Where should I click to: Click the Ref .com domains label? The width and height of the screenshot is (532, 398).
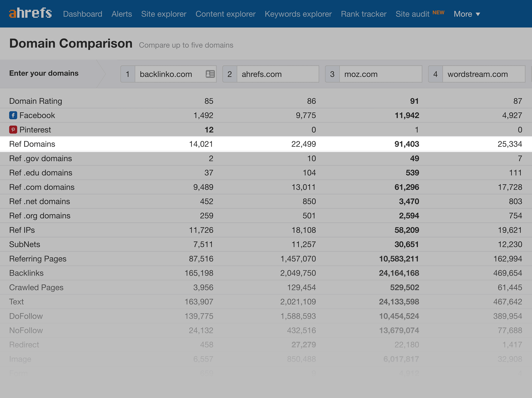tap(42, 187)
